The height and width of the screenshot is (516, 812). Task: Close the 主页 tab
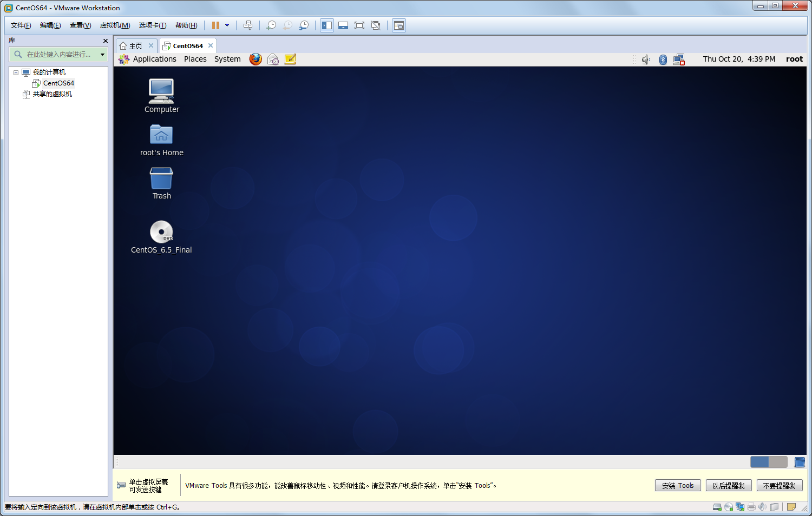point(151,45)
